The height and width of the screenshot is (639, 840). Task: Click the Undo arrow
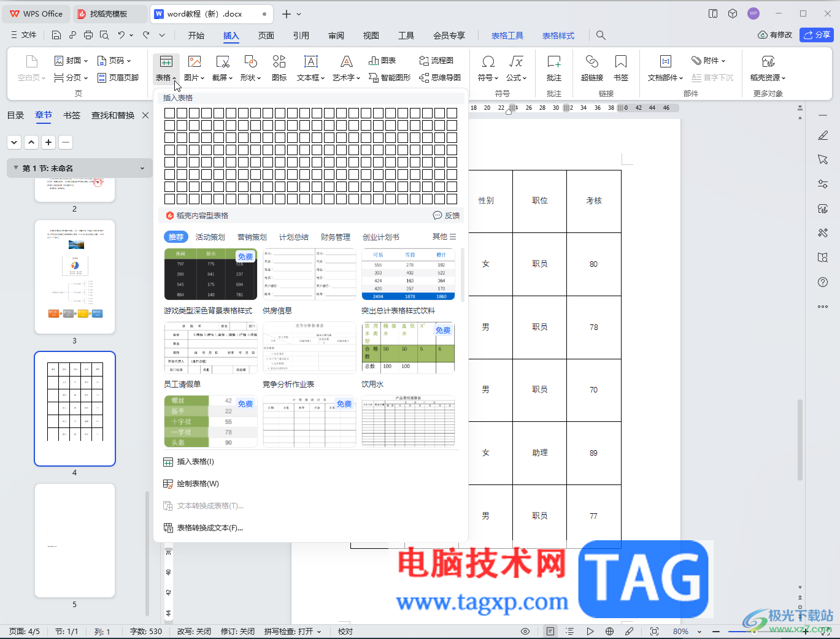point(121,35)
